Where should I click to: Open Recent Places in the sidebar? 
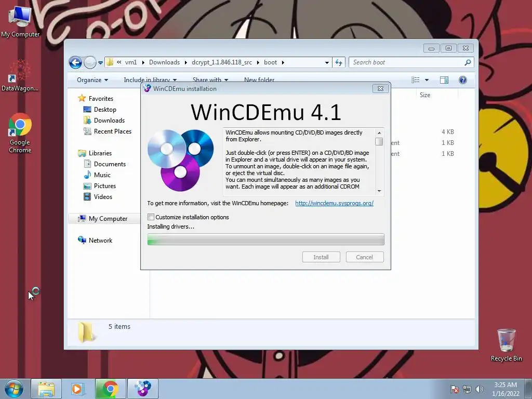[x=113, y=131]
